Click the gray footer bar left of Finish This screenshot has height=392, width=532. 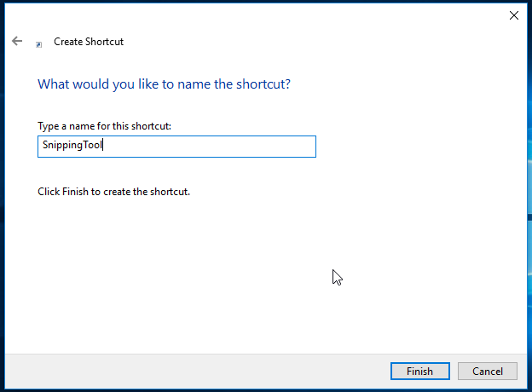point(197,372)
